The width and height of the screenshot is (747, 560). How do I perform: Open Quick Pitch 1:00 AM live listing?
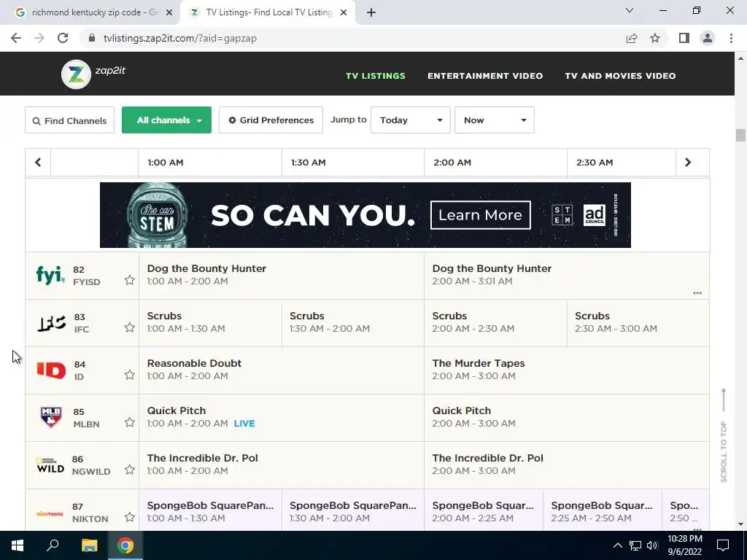click(x=282, y=418)
